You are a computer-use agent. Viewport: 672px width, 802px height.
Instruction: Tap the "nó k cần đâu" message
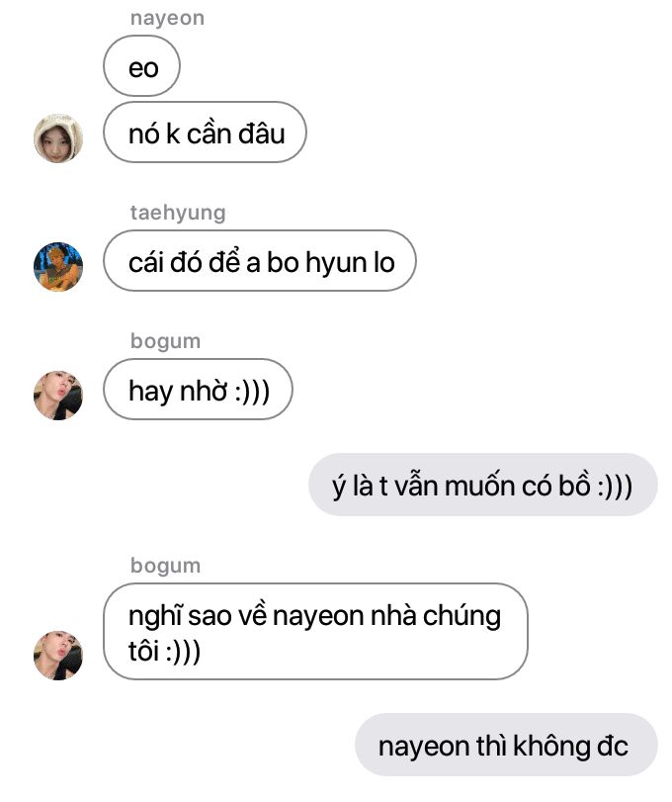205,133
